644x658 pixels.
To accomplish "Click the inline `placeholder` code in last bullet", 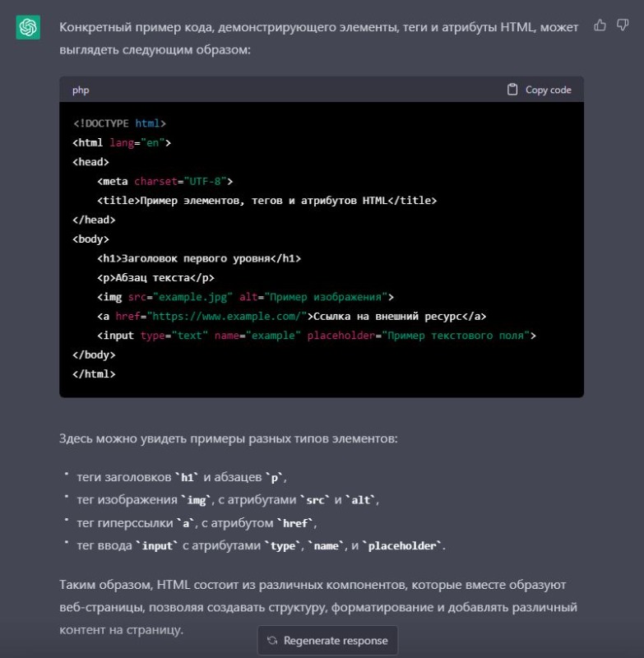I will 404,546.
